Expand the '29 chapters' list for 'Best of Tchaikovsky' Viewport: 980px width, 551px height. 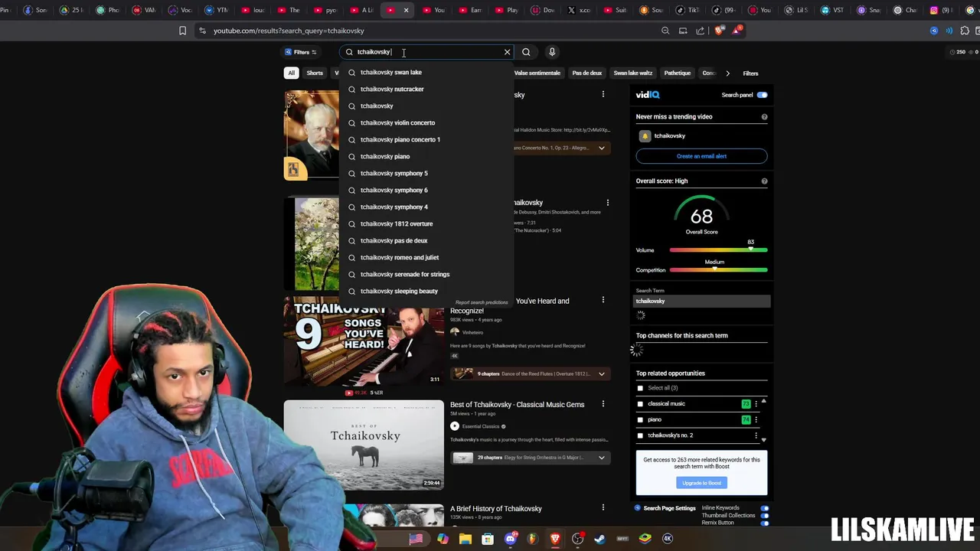602,458
